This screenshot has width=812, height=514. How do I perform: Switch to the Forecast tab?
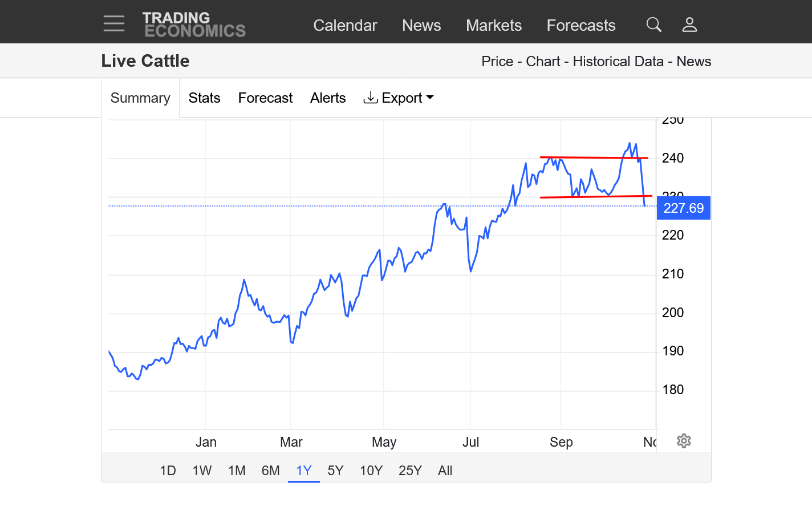click(265, 98)
